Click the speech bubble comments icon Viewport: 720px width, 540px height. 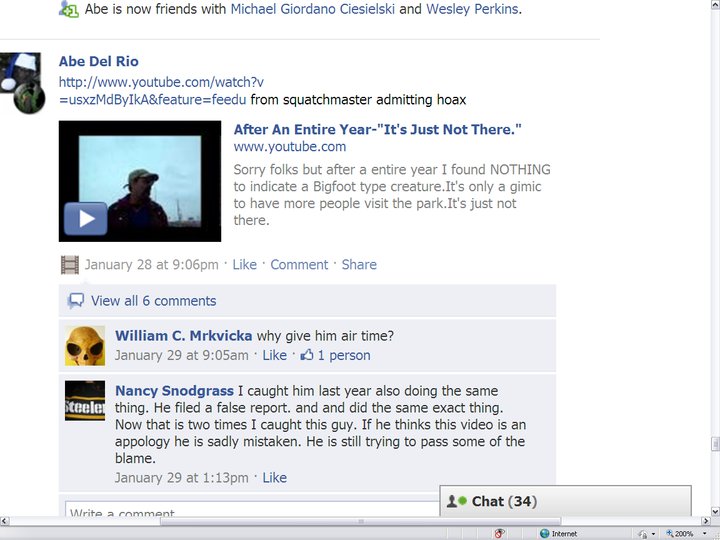pos(76,301)
